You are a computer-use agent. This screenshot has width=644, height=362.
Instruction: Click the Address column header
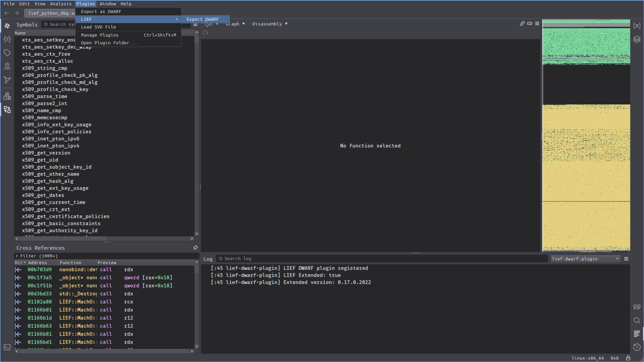43,263
